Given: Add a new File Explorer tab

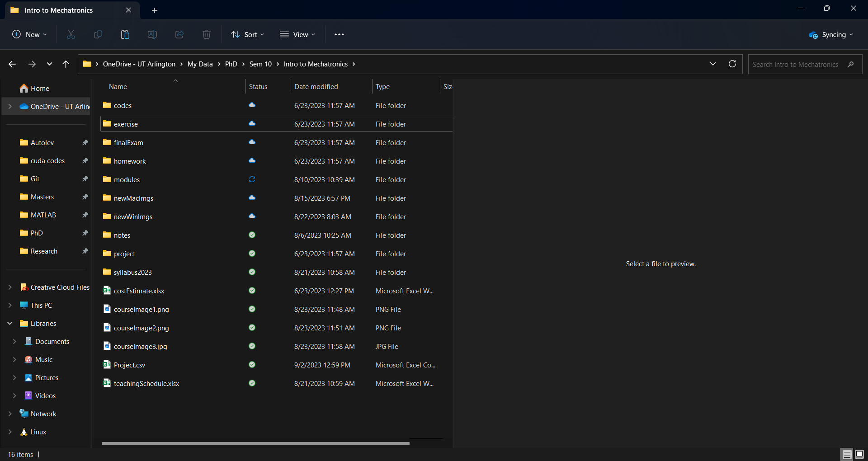Looking at the screenshot, I should 155,10.
